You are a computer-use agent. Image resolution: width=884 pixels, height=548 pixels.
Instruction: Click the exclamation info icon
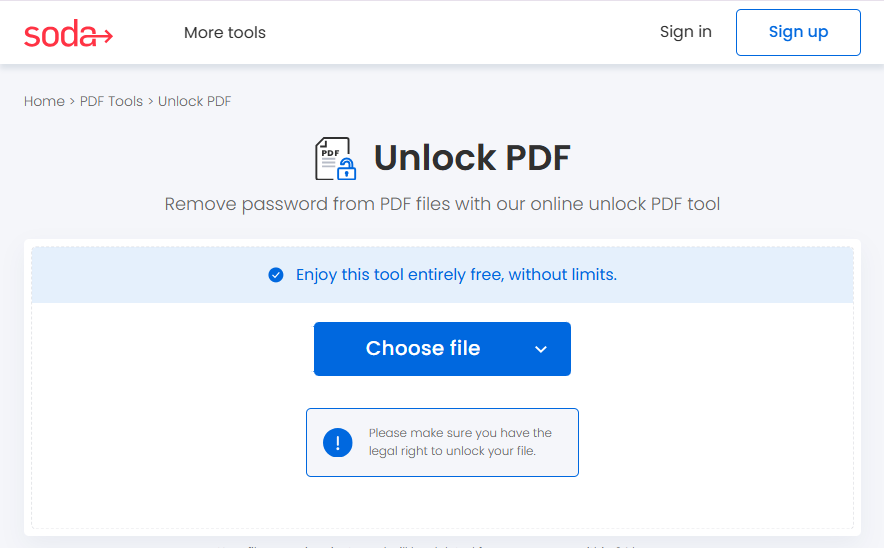(x=338, y=442)
